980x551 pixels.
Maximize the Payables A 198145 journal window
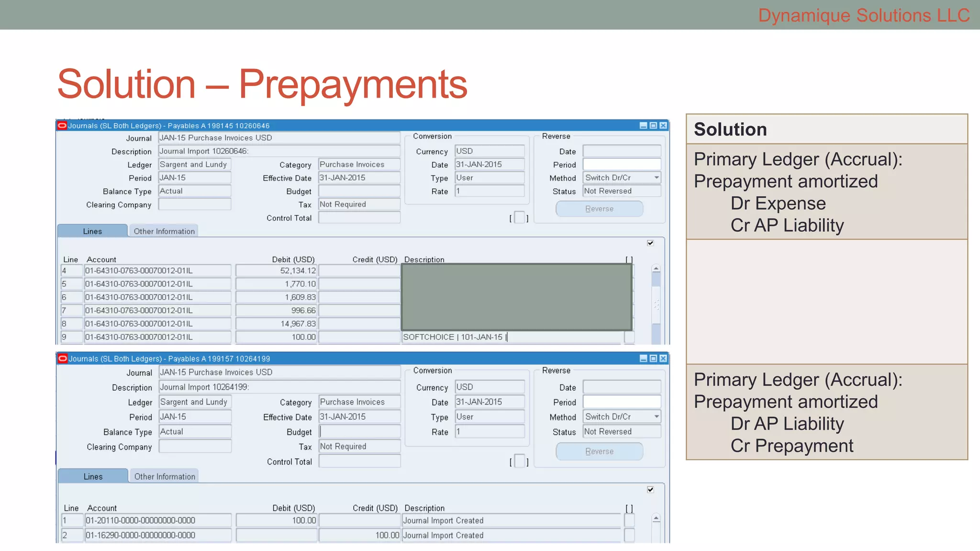[653, 126]
